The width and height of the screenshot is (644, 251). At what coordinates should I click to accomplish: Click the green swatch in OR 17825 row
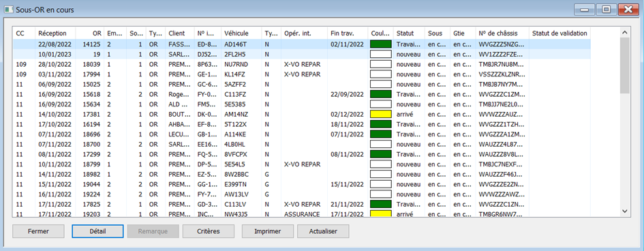(380, 204)
